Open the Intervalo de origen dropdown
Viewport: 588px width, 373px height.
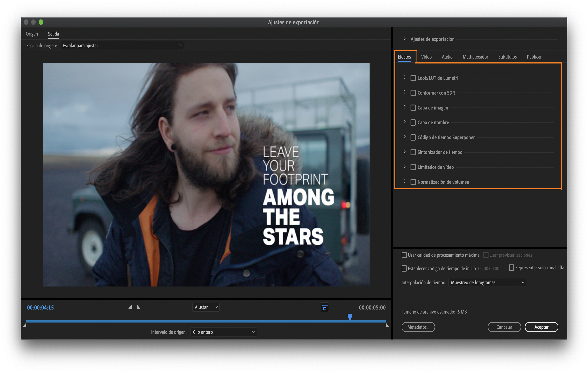click(x=223, y=332)
